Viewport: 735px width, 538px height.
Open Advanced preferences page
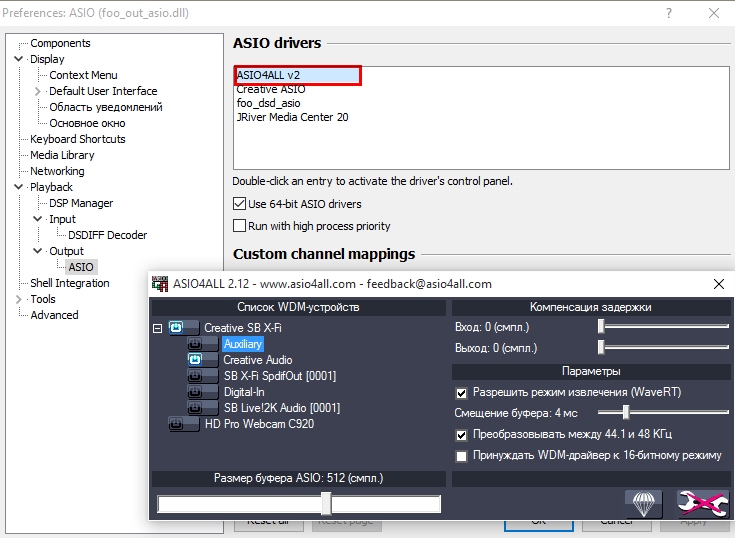(54, 315)
